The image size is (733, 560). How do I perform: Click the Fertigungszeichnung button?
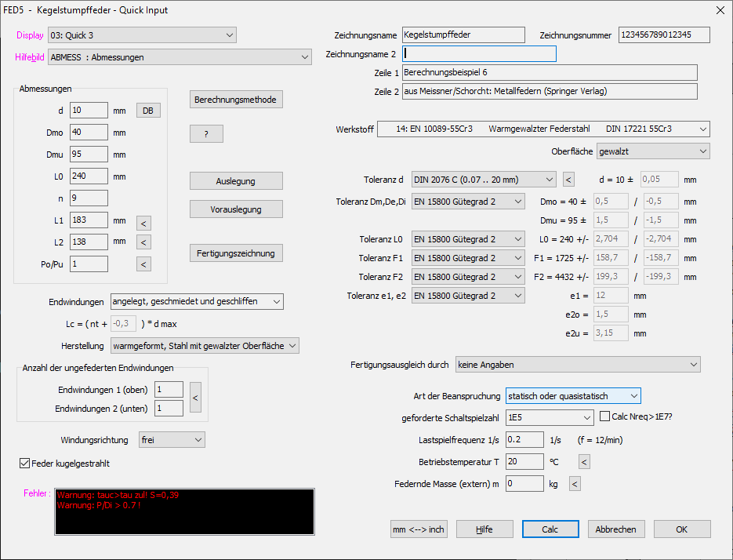[x=236, y=253]
